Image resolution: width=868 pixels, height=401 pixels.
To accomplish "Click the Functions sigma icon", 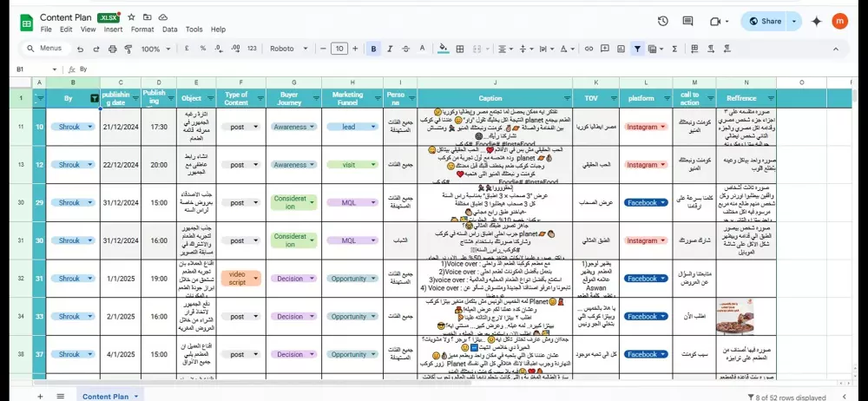I will click(x=674, y=49).
